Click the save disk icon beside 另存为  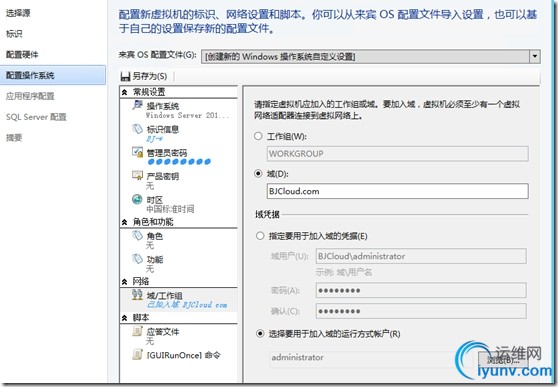tap(125, 76)
